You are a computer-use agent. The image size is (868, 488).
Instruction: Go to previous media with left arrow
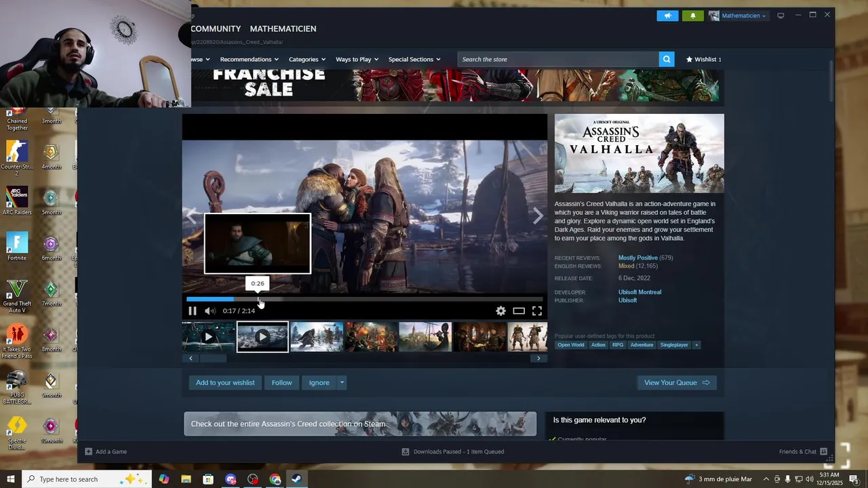coord(191,216)
